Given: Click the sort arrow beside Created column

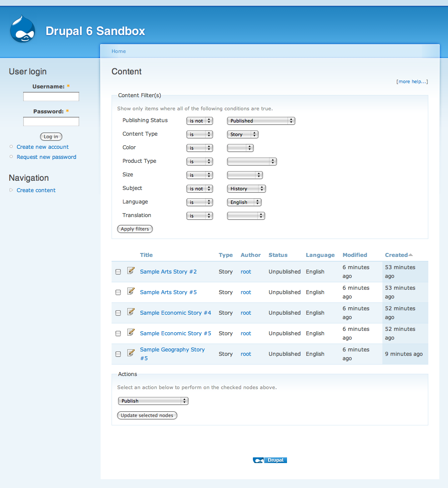Looking at the screenshot, I should coord(410,255).
